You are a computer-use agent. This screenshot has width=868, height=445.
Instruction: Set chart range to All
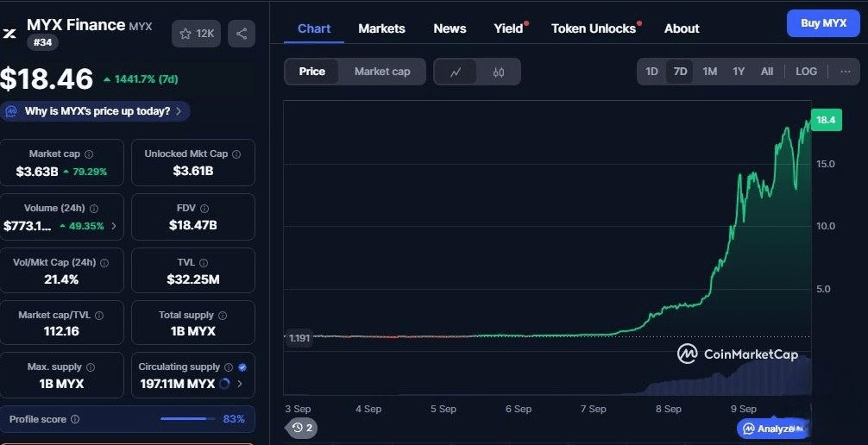[767, 72]
